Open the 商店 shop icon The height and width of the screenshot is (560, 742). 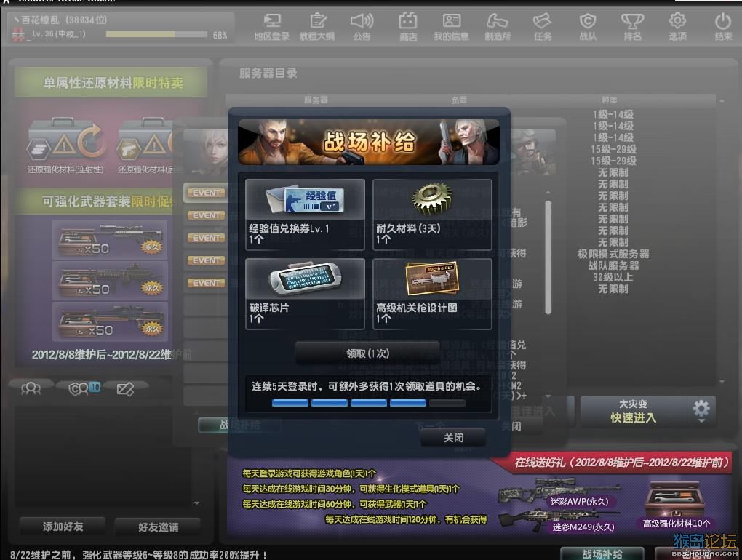[x=407, y=26]
